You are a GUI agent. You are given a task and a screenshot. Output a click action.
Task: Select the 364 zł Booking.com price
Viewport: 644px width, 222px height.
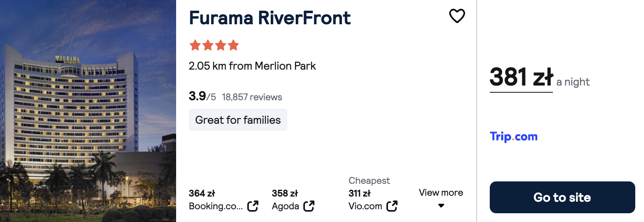202,193
